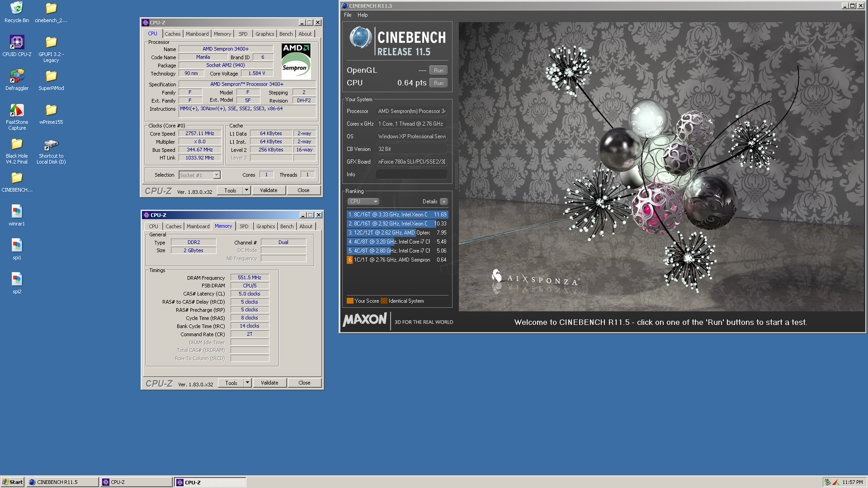Click the DRAM Frequency value 551.5 MHz

(x=250, y=278)
